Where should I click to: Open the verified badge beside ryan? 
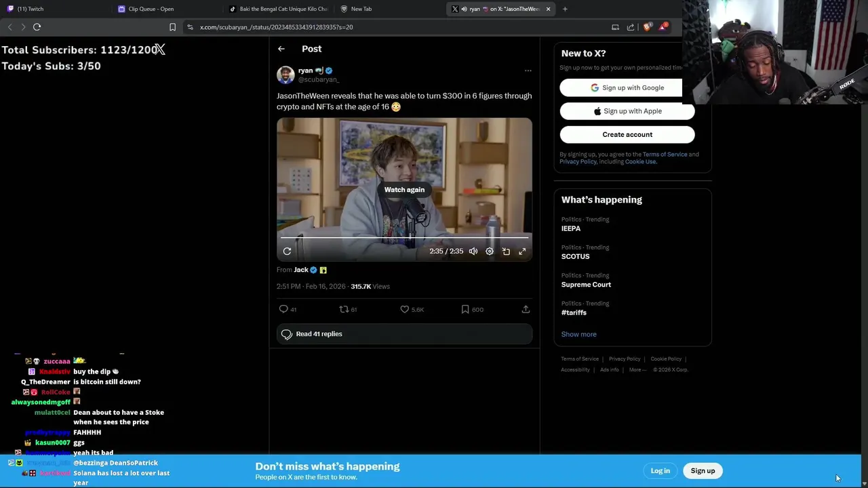coord(329,70)
